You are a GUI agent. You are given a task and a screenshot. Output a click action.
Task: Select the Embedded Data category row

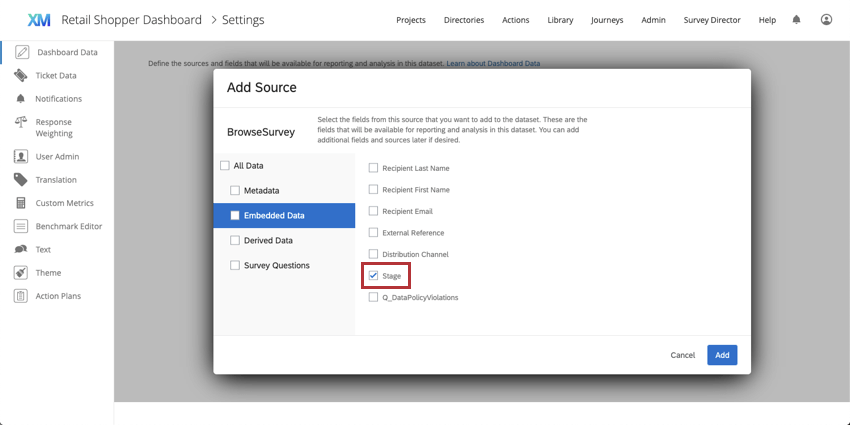pos(284,215)
